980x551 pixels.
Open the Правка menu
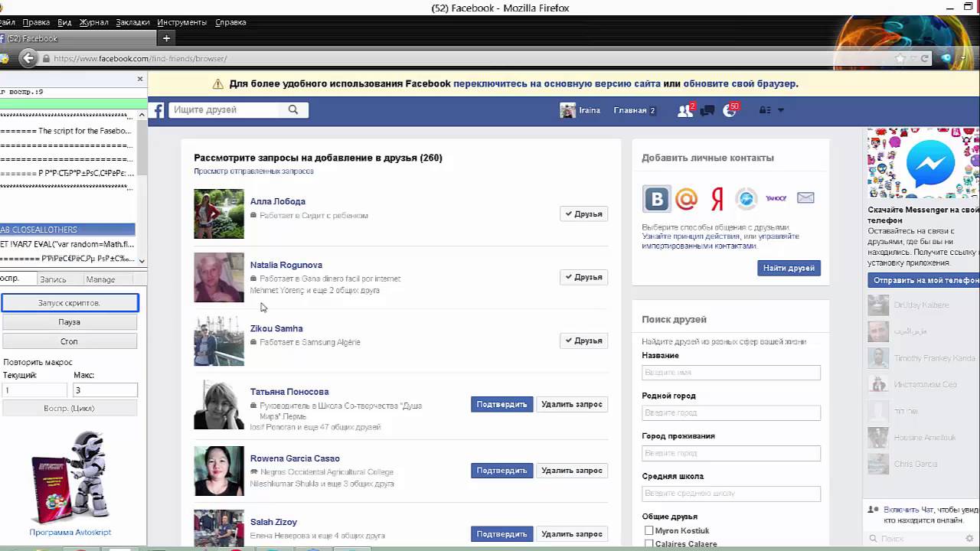[x=36, y=22]
